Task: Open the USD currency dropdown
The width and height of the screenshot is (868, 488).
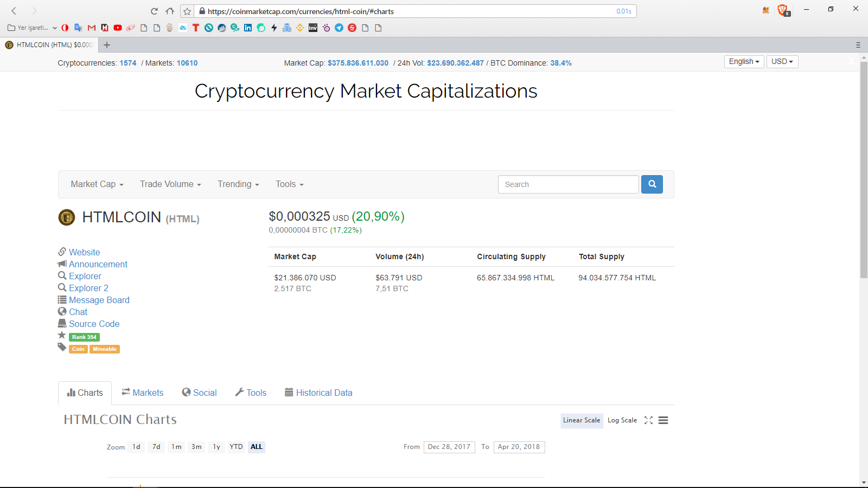Action: tap(782, 62)
